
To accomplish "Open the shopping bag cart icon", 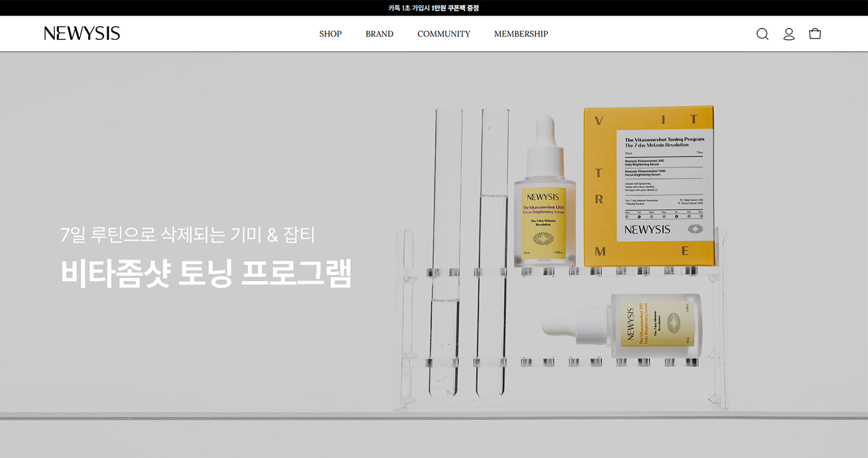I will [815, 34].
